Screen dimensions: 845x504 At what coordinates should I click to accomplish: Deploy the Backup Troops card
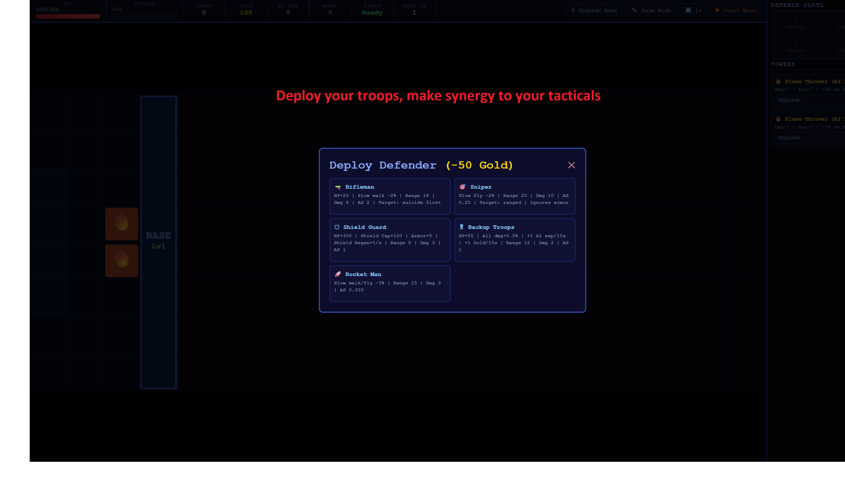point(514,240)
